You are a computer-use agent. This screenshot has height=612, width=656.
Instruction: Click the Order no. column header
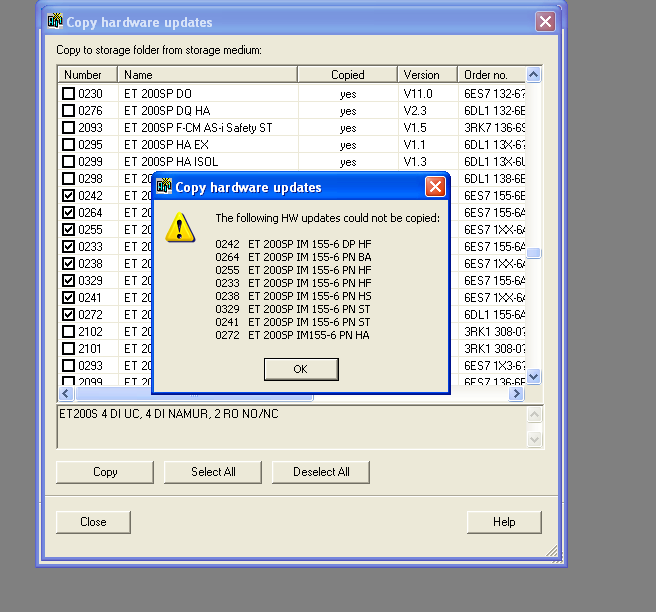click(x=492, y=74)
